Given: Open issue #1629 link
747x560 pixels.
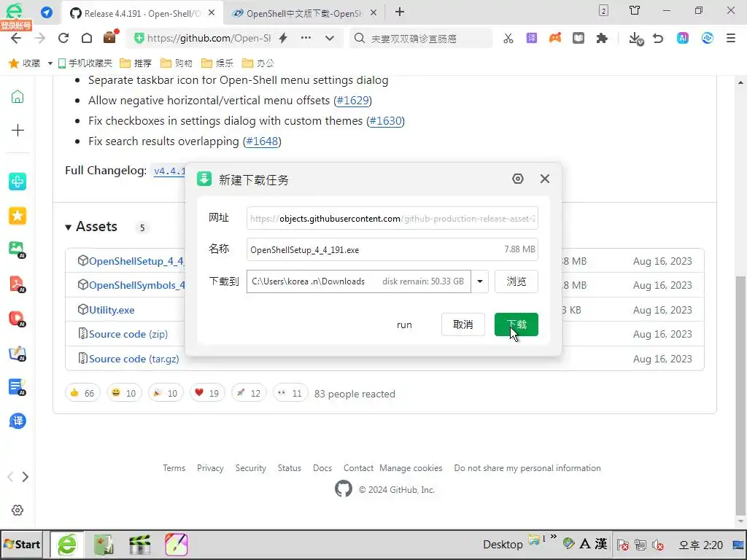Looking at the screenshot, I should tap(352, 101).
